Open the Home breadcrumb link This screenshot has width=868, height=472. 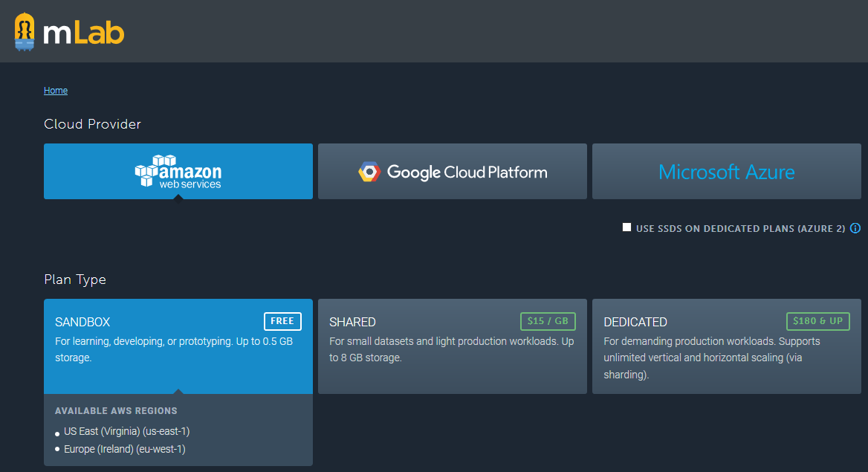click(x=55, y=90)
